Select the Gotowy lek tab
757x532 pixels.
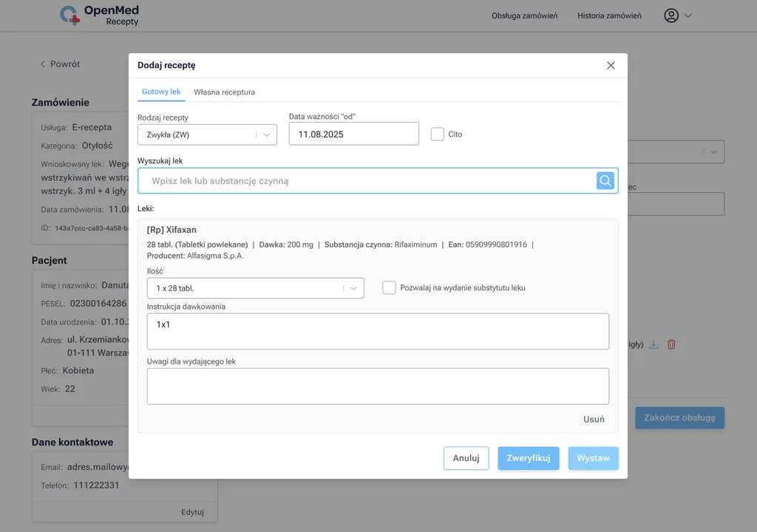point(161,92)
